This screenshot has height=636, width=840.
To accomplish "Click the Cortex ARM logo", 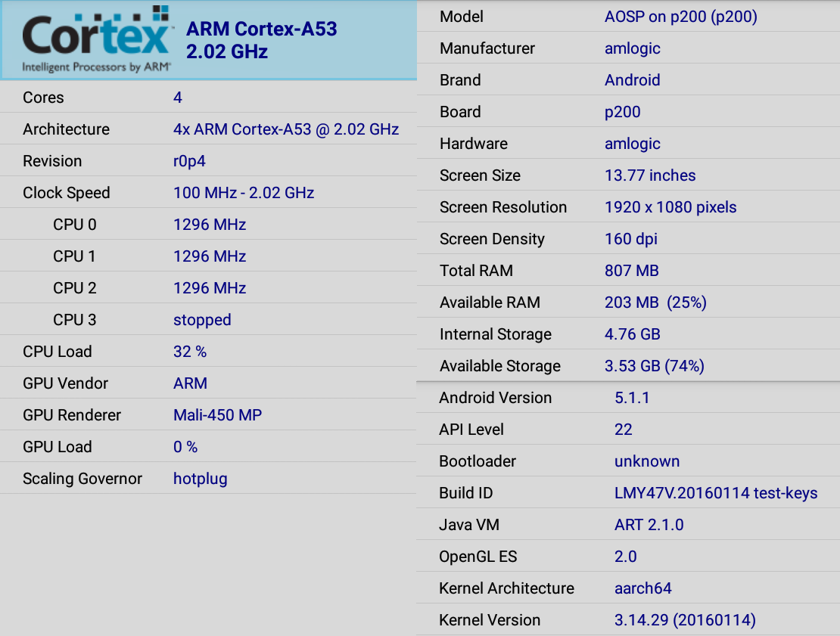I will pos(98,39).
